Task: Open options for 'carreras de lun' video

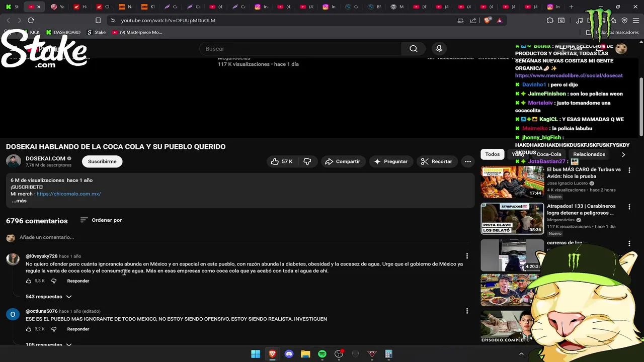Action: [x=629, y=243]
